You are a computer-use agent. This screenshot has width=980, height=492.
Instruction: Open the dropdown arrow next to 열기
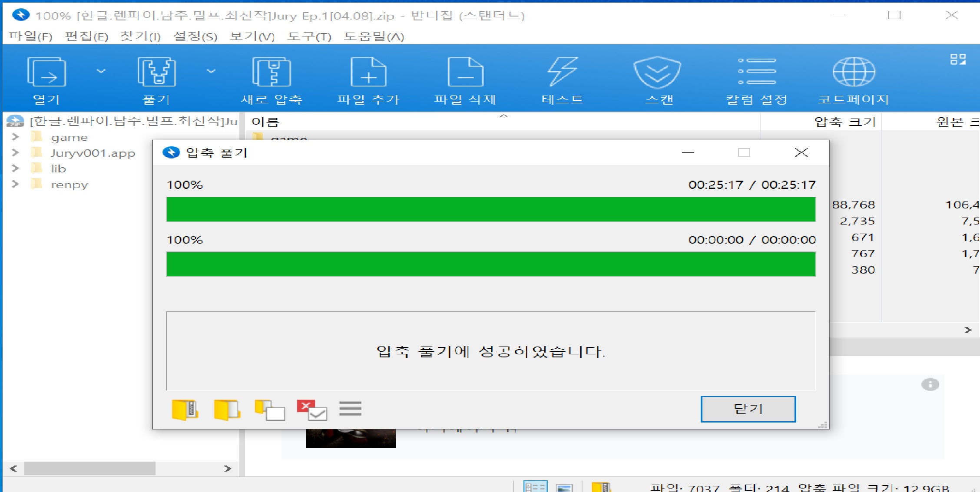[101, 71]
